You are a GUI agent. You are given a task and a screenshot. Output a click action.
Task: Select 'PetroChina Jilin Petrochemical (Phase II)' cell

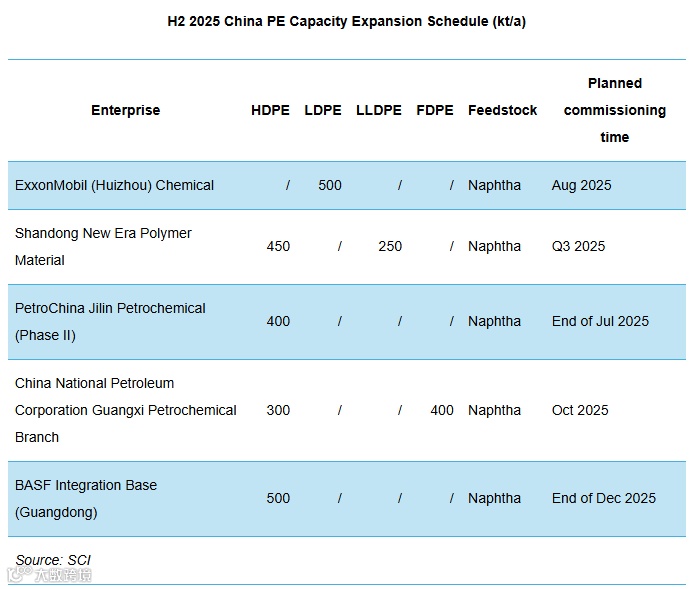coord(110,322)
